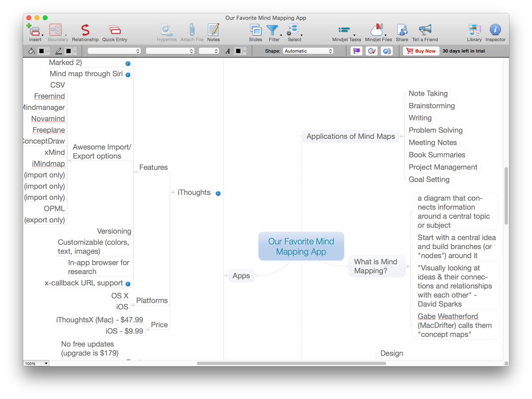The image size is (532, 399).
Task: Open the second empty style dropdown
Action: [x=170, y=51]
